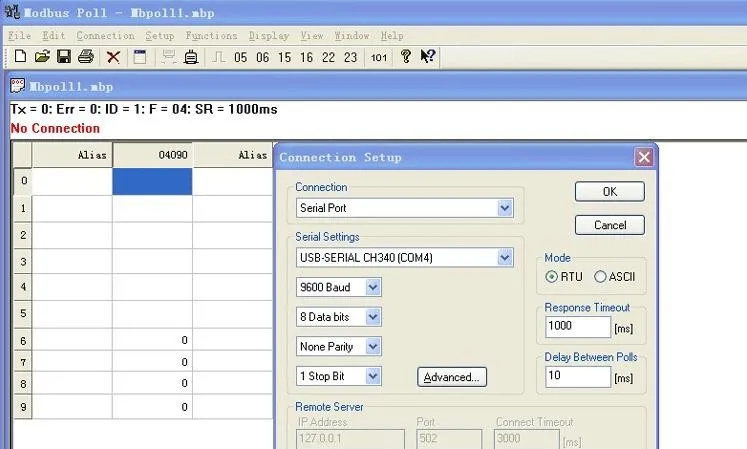Screen dimensions: 747x449
Task: Click function 23 toolbar button
Action: (350, 58)
